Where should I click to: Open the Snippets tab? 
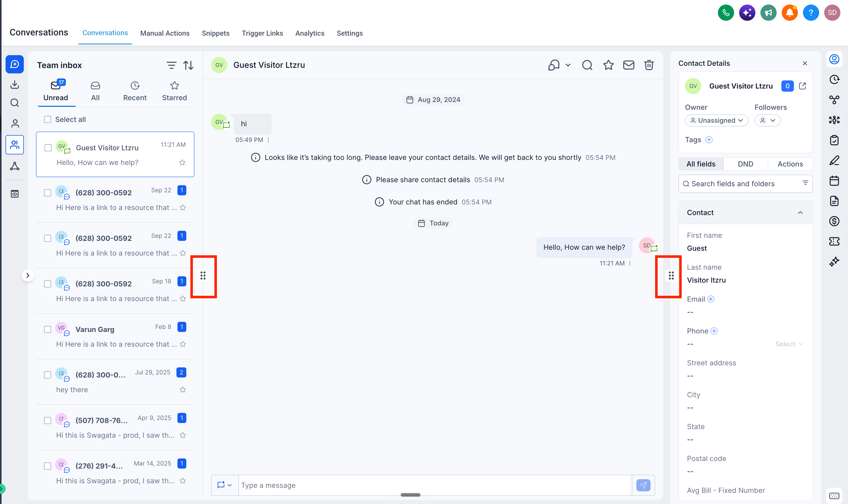(215, 33)
